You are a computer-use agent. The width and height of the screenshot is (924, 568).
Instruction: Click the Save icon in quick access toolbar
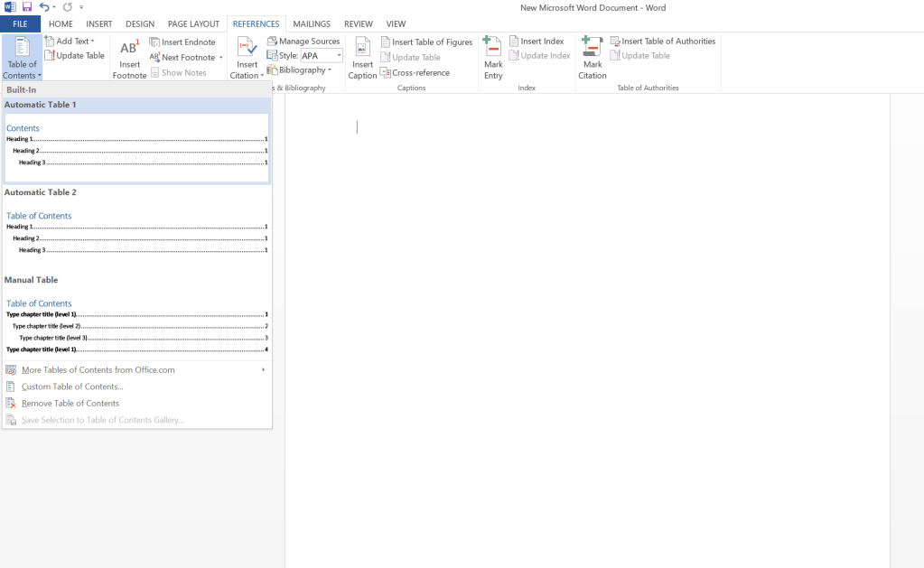tap(27, 7)
